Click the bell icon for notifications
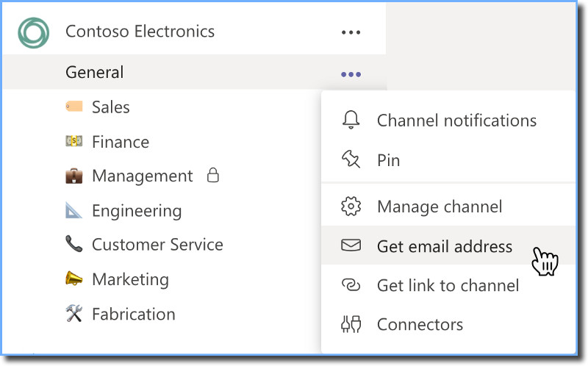The image size is (588, 366). click(x=351, y=120)
